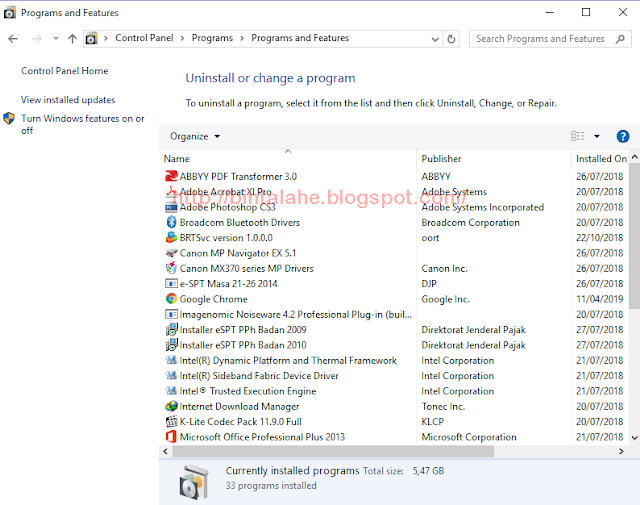This screenshot has height=505, width=640.
Task: Open the recent locations dropdown arrow
Action: (x=56, y=38)
